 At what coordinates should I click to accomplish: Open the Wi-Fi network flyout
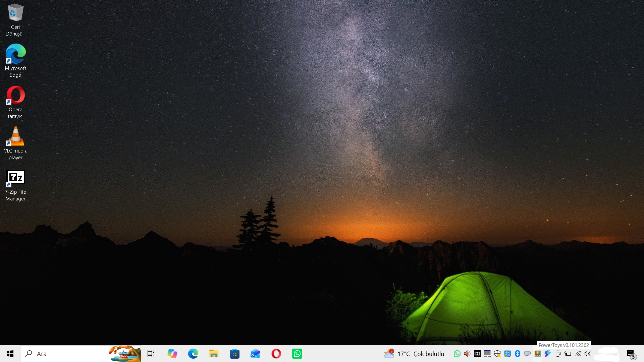[578, 354]
